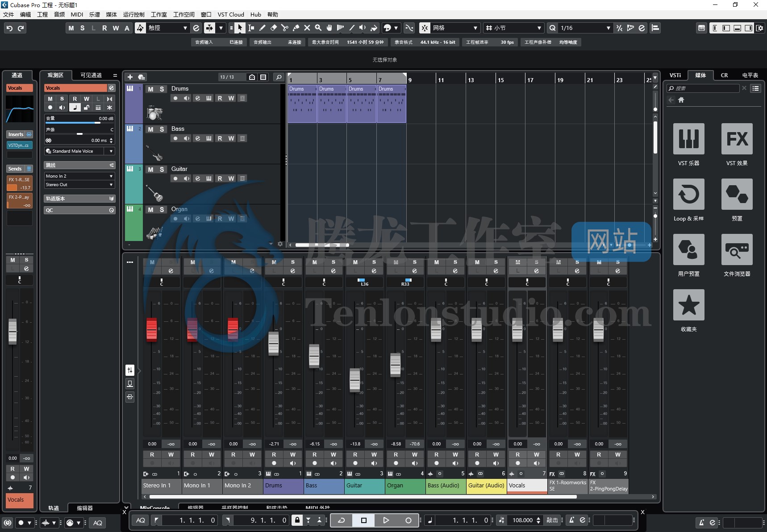
Task: Switch to the VSTi tab in right zone
Action: coord(675,75)
